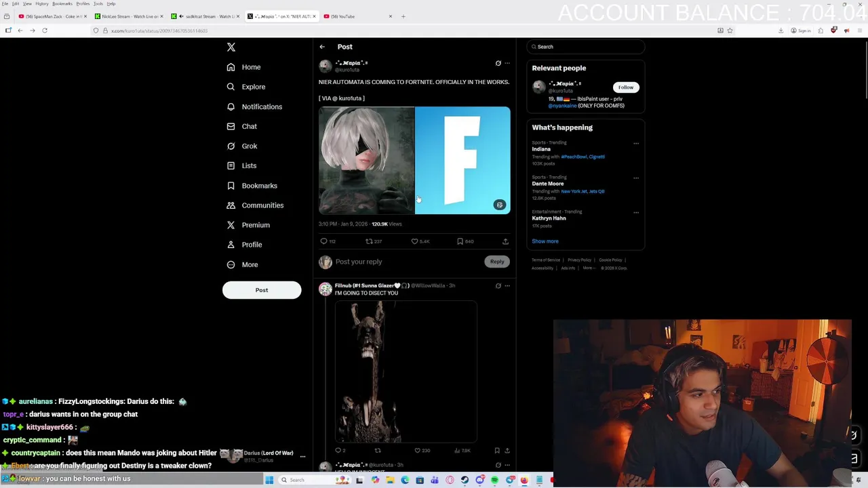The height and width of the screenshot is (488, 868).
Task: Open Premium from the sidebar
Action: click(248, 225)
